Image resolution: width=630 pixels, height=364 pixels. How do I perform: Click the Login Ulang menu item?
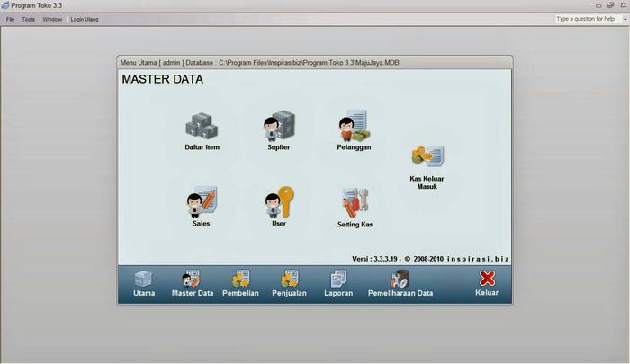pos(85,19)
